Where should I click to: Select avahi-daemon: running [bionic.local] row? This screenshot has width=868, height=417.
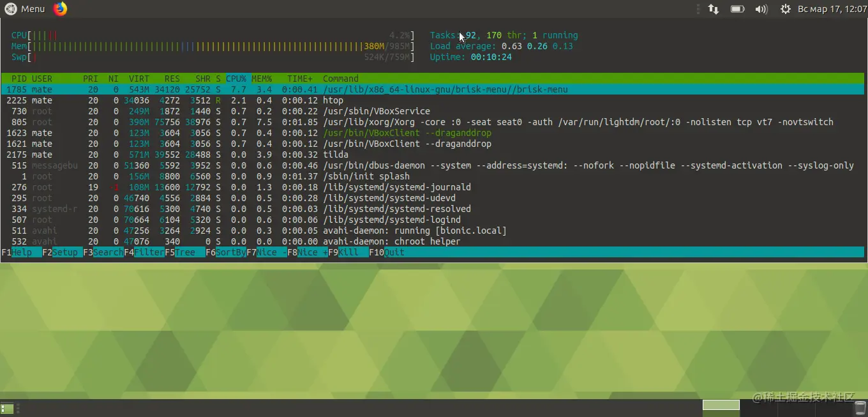click(x=433, y=231)
